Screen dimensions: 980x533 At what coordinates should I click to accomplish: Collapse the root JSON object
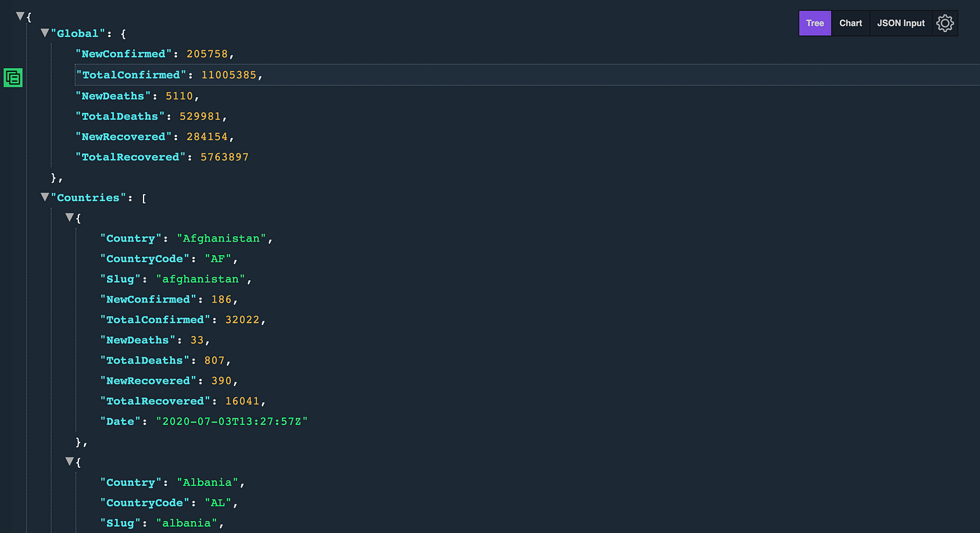click(20, 15)
